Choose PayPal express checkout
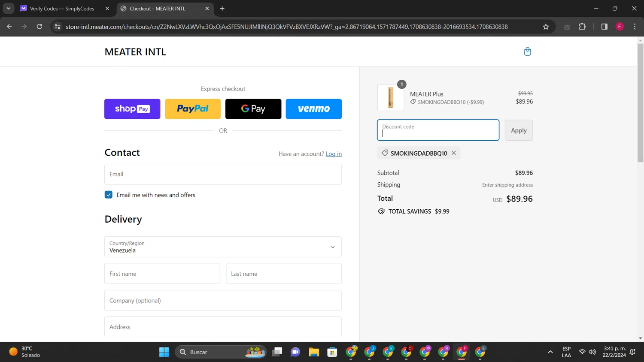The image size is (644, 362). pos(193,109)
